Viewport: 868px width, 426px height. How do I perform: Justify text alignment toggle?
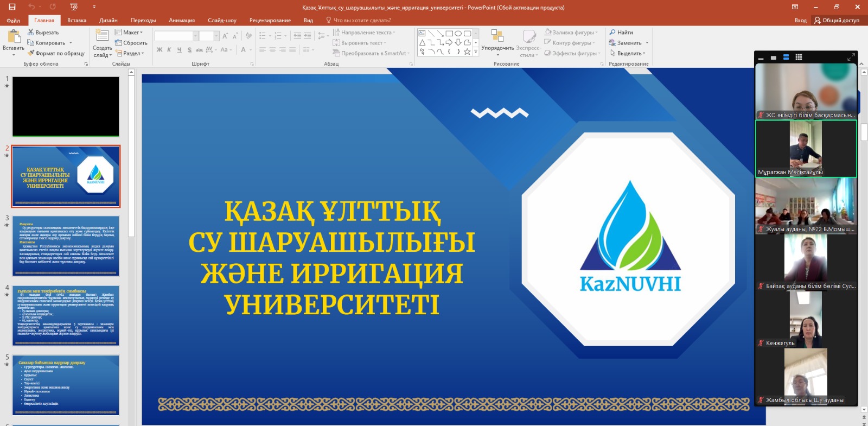tap(292, 49)
